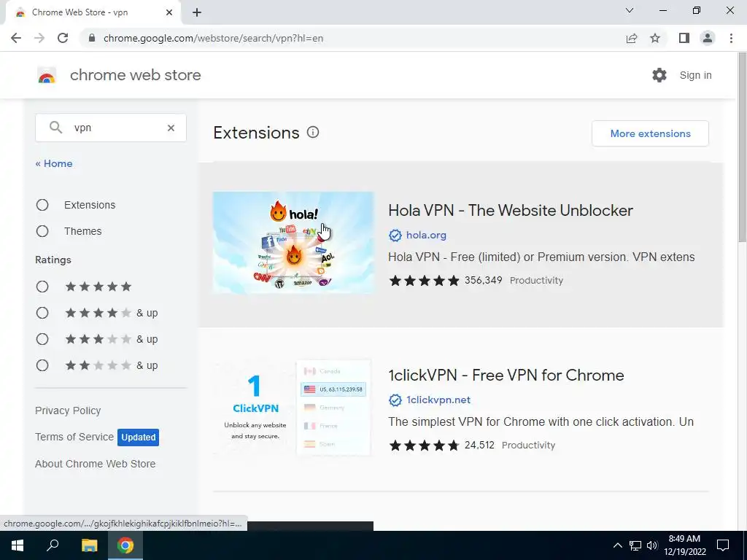Click the browser forward arrow
The width and height of the screenshot is (747, 560).
39,38
